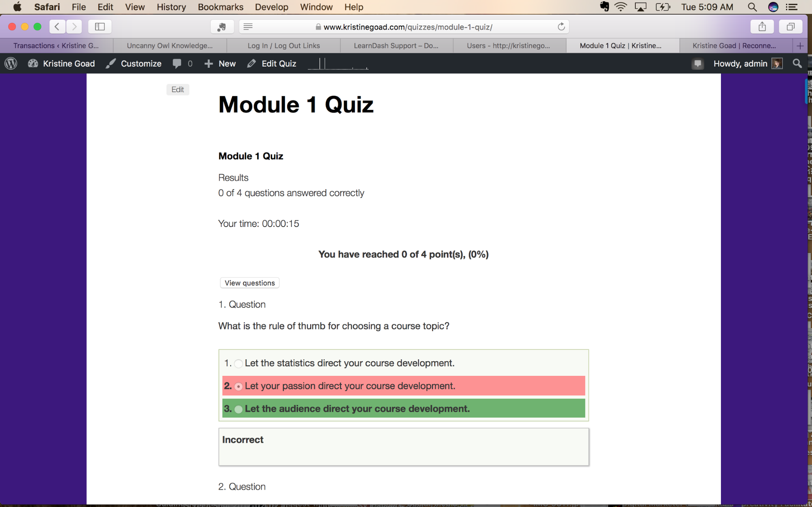
Task: Open the Develop menu in Safari
Action: [271, 7]
